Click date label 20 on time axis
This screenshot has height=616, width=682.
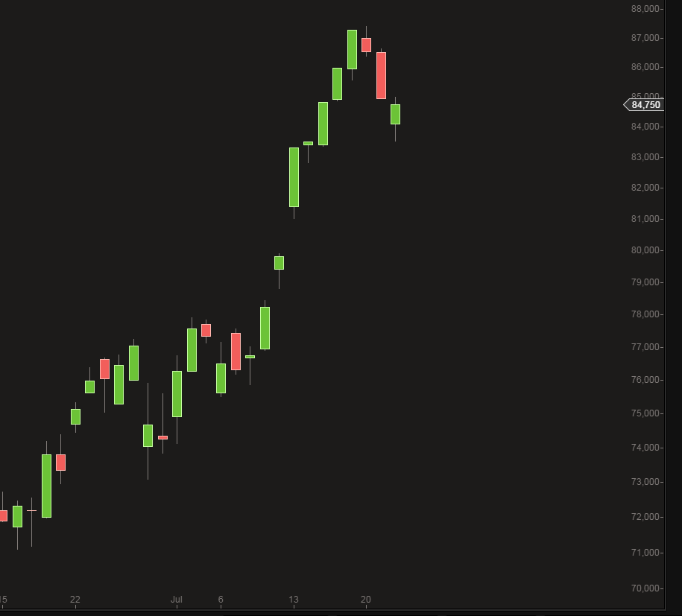click(x=366, y=600)
